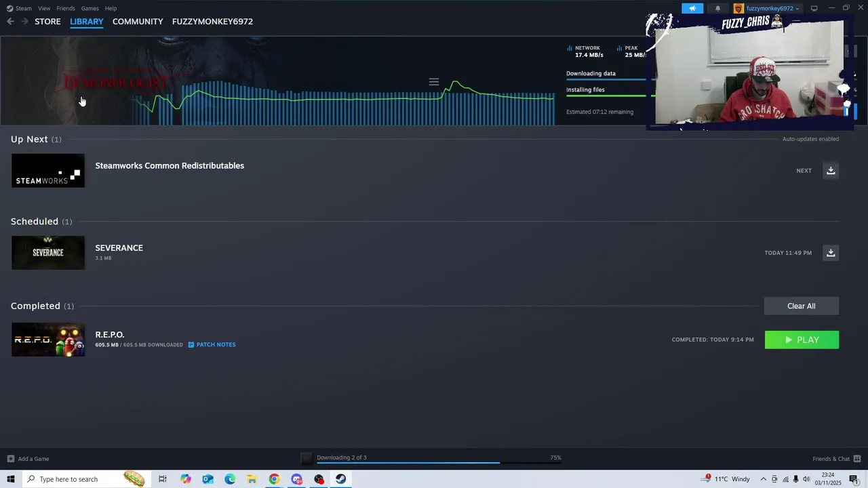Click the account avatar icon
This screenshot has width=868, height=488.
tap(738, 9)
